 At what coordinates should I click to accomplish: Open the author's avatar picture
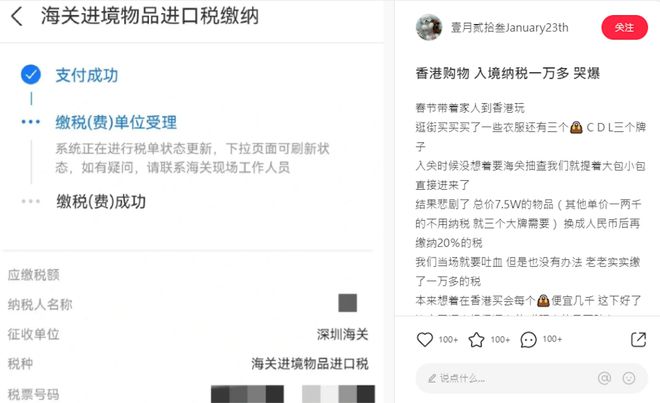pos(429,27)
